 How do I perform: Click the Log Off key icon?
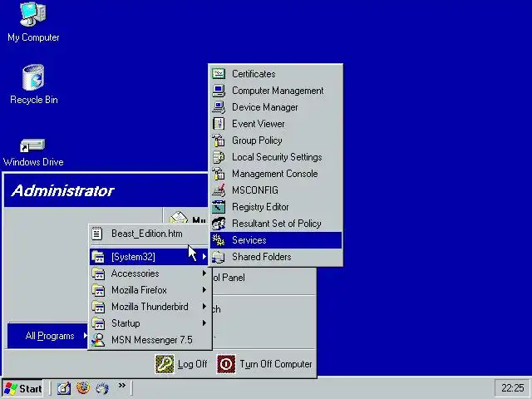point(165,364)
